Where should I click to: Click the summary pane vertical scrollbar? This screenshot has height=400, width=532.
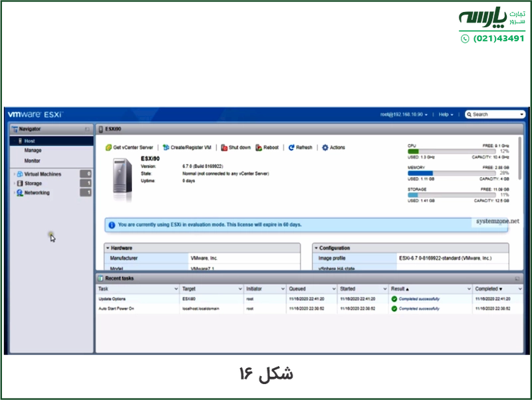click(520, 158)
